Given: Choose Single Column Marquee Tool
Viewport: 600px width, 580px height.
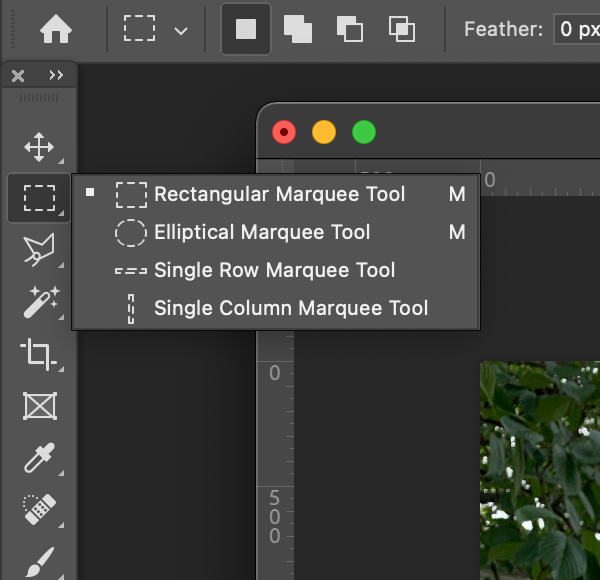Looking at the screenshot, I should pos(276,308).
